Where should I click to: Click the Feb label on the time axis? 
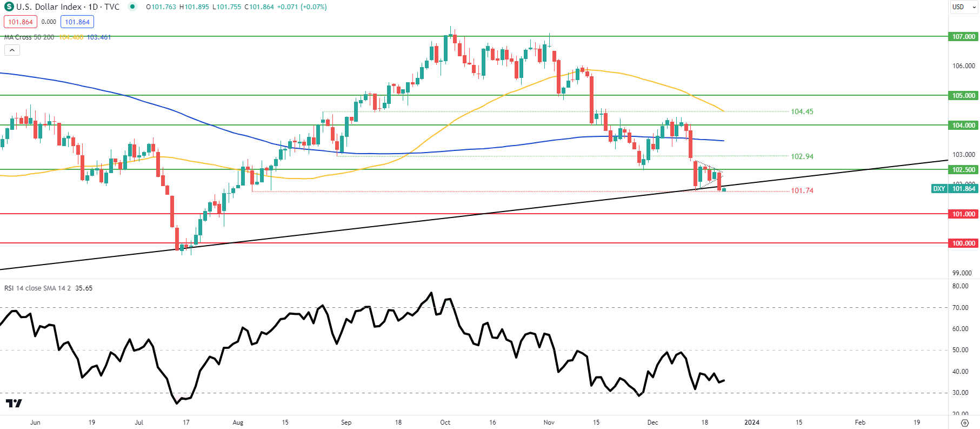pos(860,423)
